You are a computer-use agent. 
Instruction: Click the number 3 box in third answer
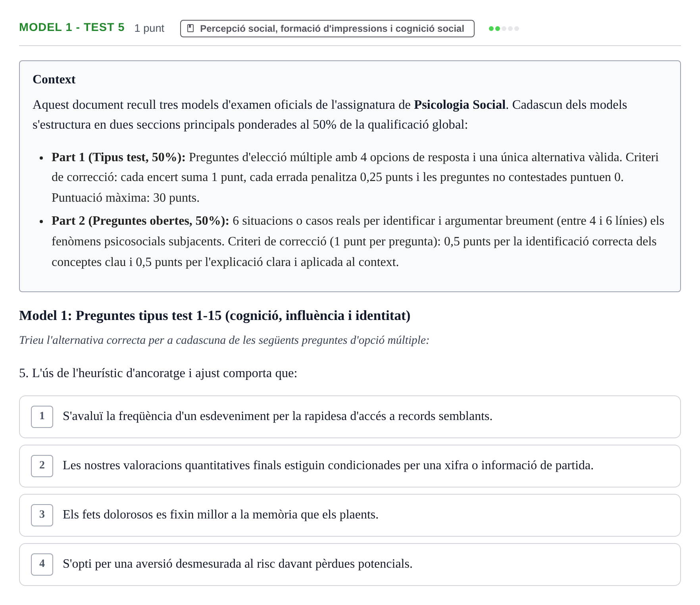coord(42,515)
